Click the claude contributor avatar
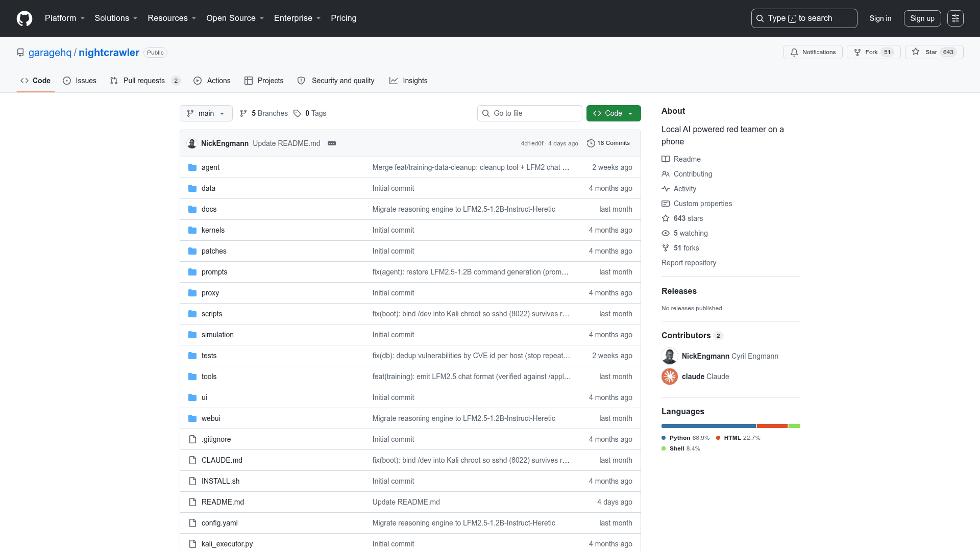 (x=670, y=377)
